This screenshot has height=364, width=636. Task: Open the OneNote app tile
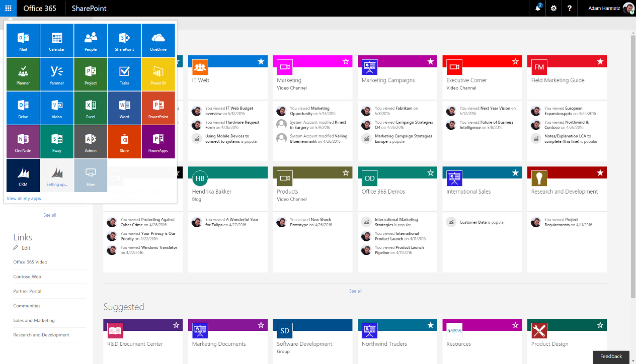pyautogui.click(x=23, y=141)
